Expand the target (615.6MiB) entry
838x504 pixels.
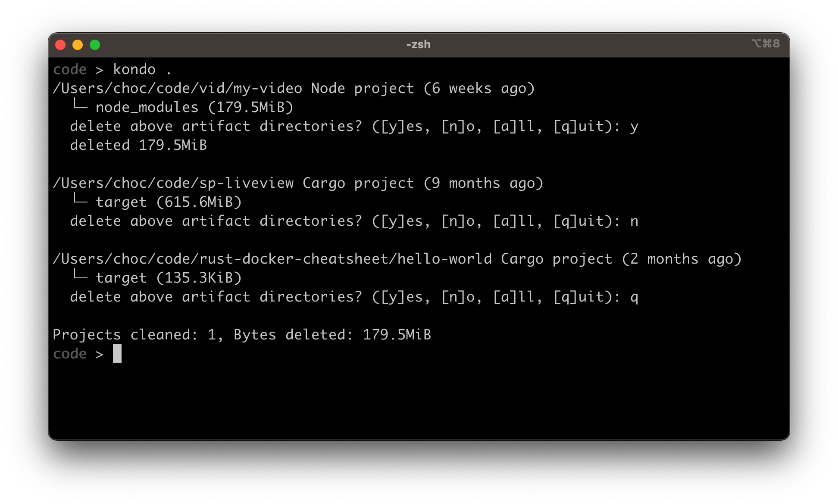[169, 202]
